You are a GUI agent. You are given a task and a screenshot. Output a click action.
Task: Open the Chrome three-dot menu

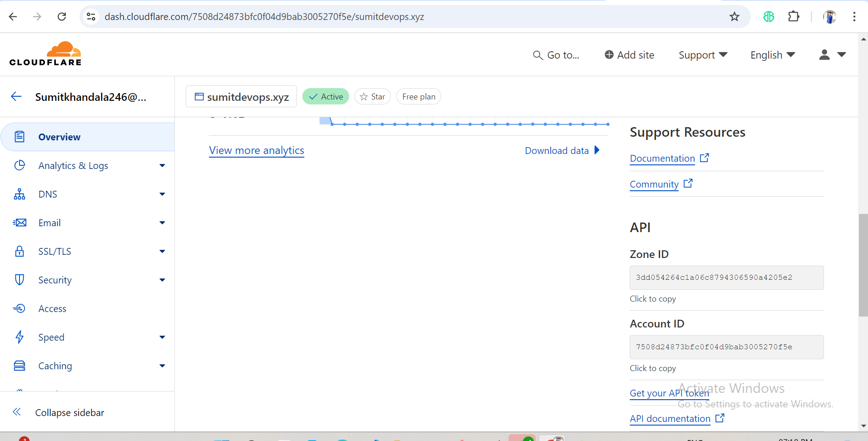click(x=854, y=17)
